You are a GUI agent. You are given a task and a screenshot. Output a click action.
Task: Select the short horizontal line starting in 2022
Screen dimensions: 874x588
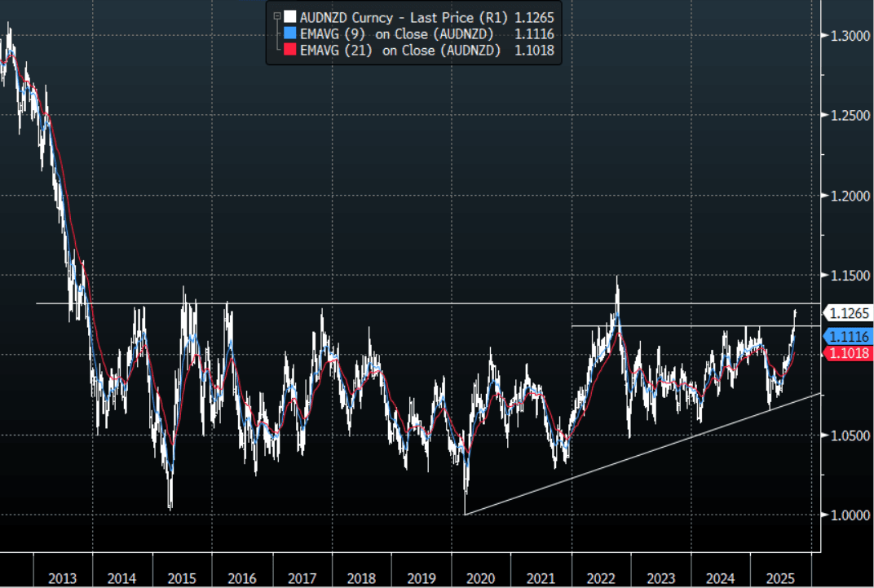coord(697,325)
